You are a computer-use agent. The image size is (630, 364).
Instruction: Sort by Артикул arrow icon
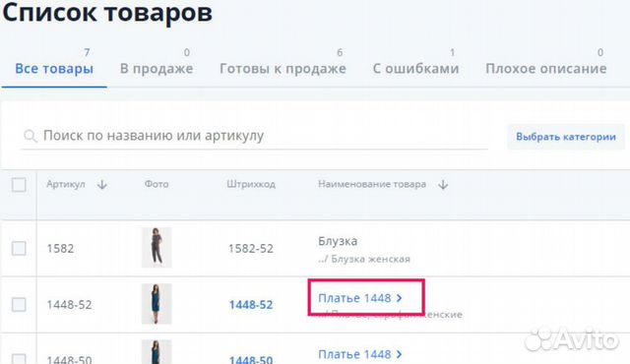point(102,185)
